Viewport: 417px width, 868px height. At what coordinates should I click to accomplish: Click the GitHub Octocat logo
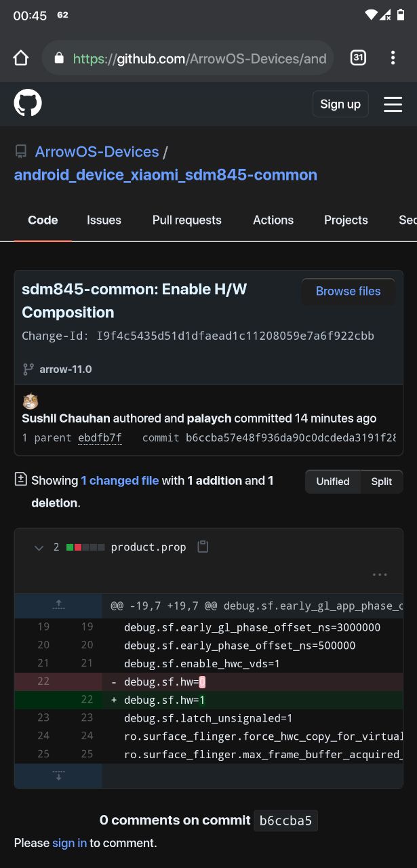28,104
